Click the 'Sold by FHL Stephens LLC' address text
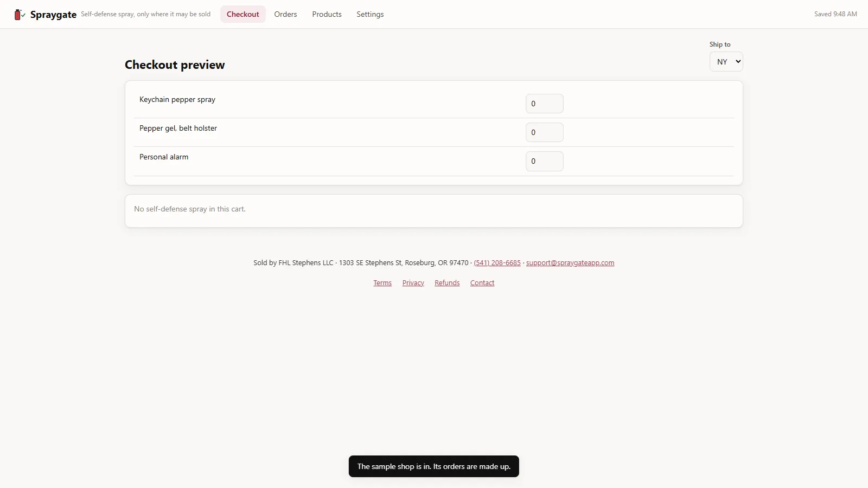 pyautogui.click(x=361, y=263)
